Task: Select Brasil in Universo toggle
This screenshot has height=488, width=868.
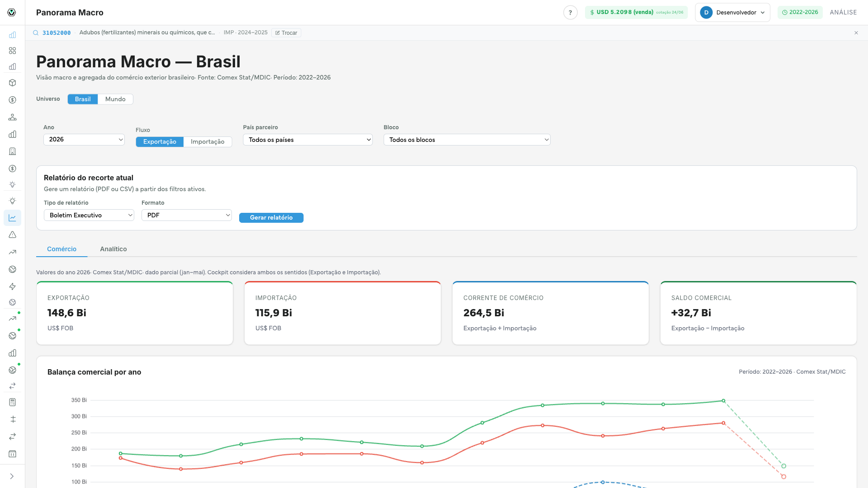Action: click(83, 99)
